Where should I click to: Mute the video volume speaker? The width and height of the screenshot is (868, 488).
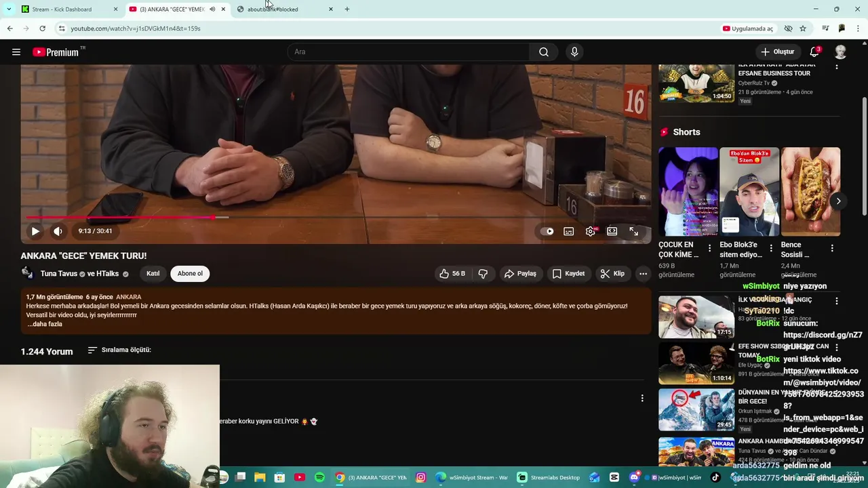coord(58,231)
